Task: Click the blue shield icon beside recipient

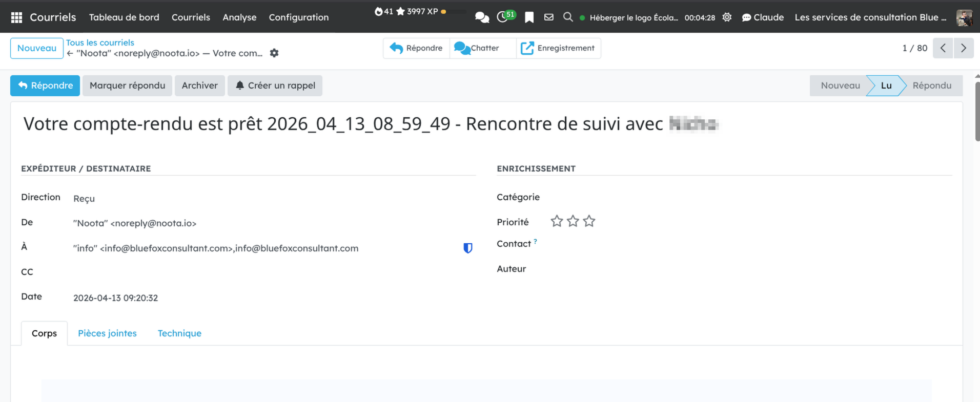Action: coord(467,248)
